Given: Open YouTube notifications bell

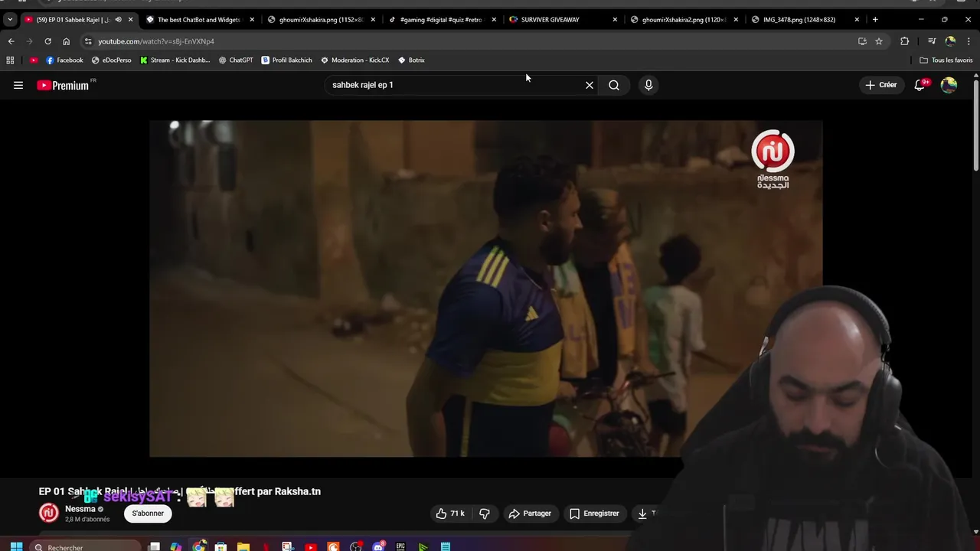Looking at the screenshot, I should point(920,85).
